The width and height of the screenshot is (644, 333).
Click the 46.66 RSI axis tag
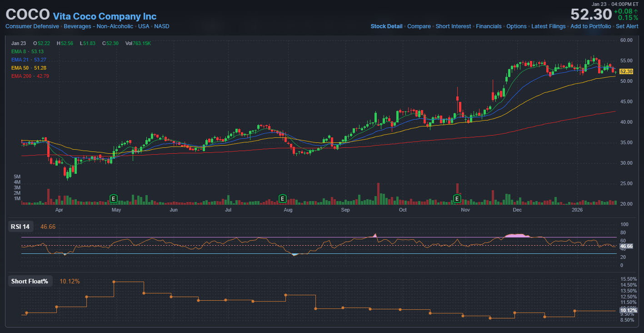tap(626, 246)
